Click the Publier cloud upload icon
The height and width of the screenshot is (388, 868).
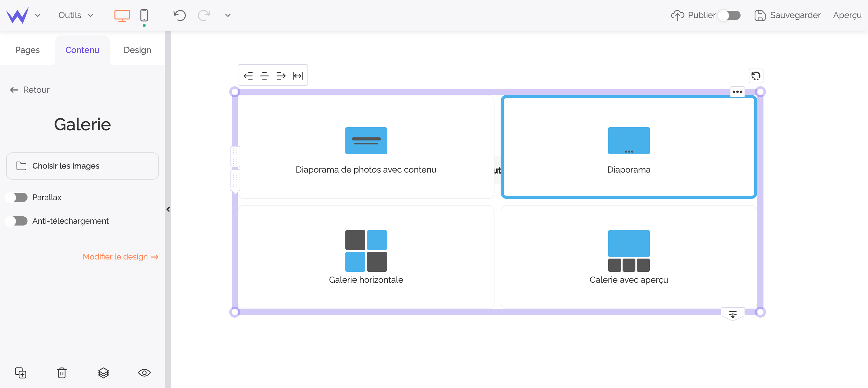(x=678, y=15)
